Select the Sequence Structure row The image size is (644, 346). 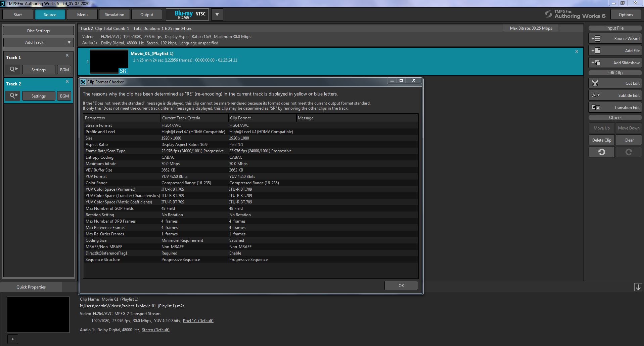(251, 260)
